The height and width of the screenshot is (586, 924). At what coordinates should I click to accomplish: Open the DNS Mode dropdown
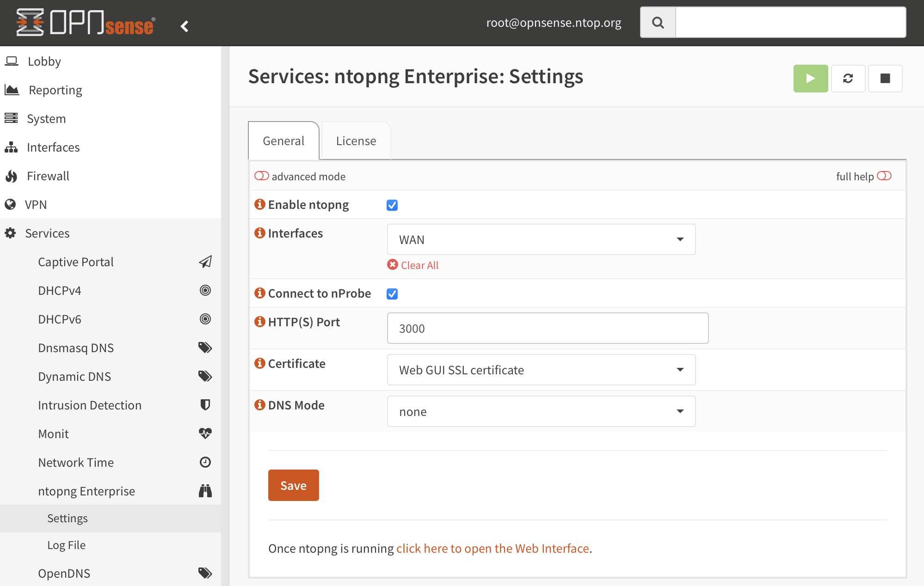(541, 411)
